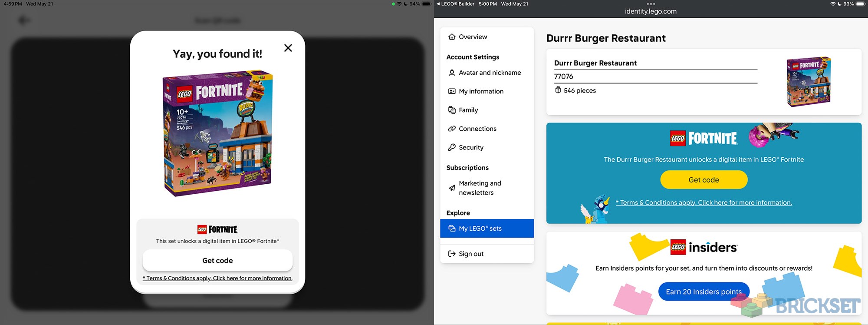Tap the LEGO Fortnite logo in blue banner
This screenshot has width=868, height=325.
pyautogui.click(x=704, y=138)
